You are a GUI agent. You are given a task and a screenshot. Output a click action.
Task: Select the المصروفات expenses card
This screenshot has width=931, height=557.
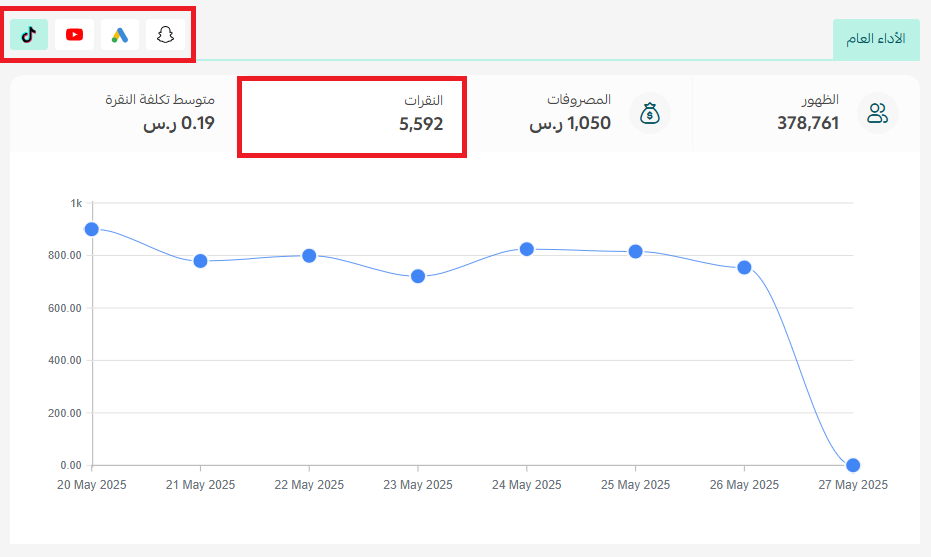pos(579,113)
